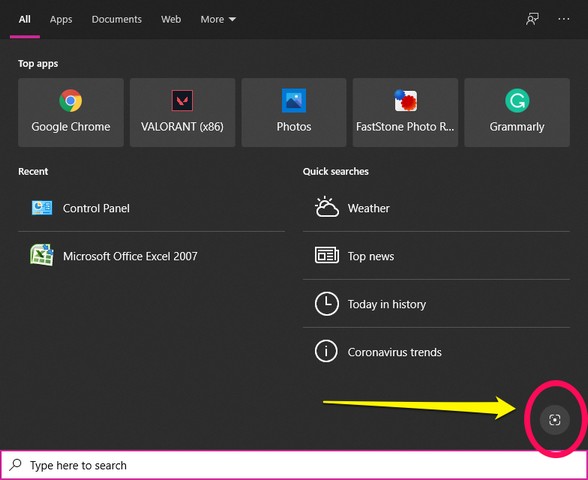Image resolution: width=588 pixels, height=480 pixels.
Task: Click the Type here to search field
Action: pos(294,465)
